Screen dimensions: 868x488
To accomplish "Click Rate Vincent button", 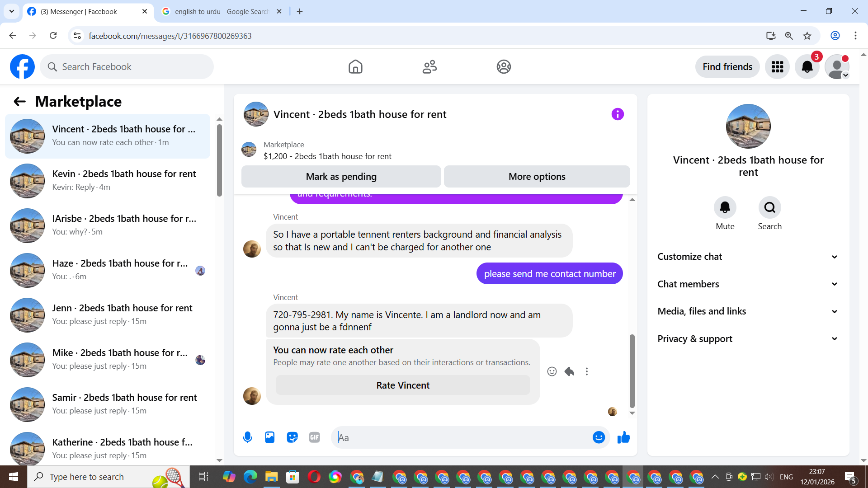I will coord(402,385).
